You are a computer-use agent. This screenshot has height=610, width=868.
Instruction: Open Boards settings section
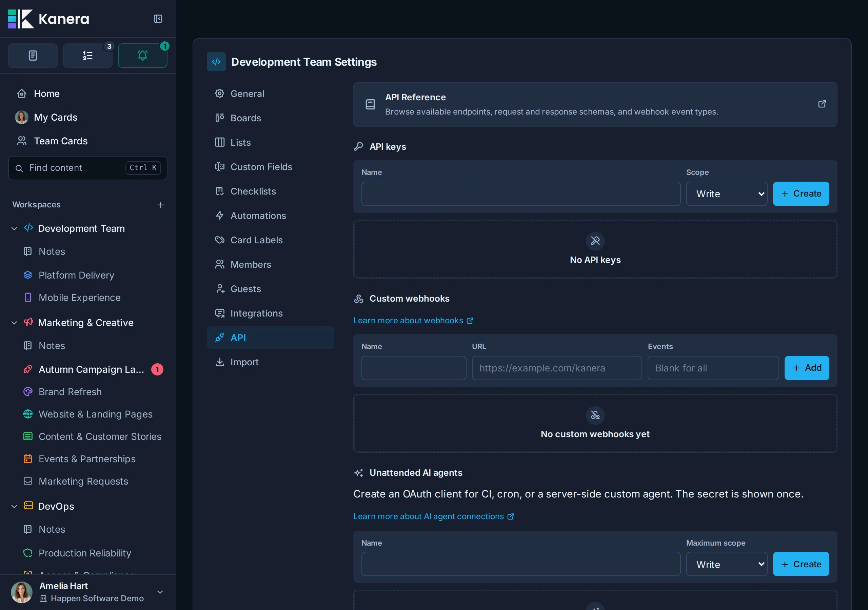coord(270,118)
